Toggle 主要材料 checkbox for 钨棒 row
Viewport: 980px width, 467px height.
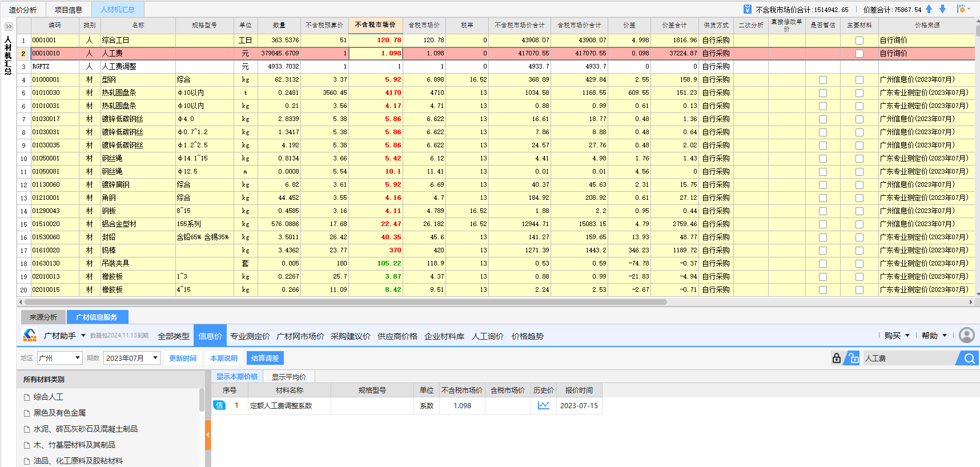click(859, 251)
